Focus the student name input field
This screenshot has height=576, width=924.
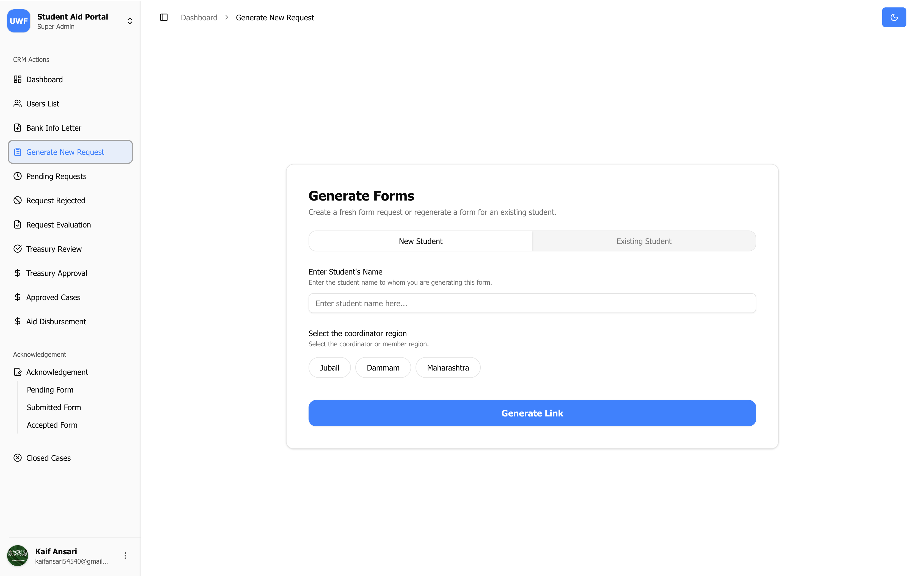532,303
